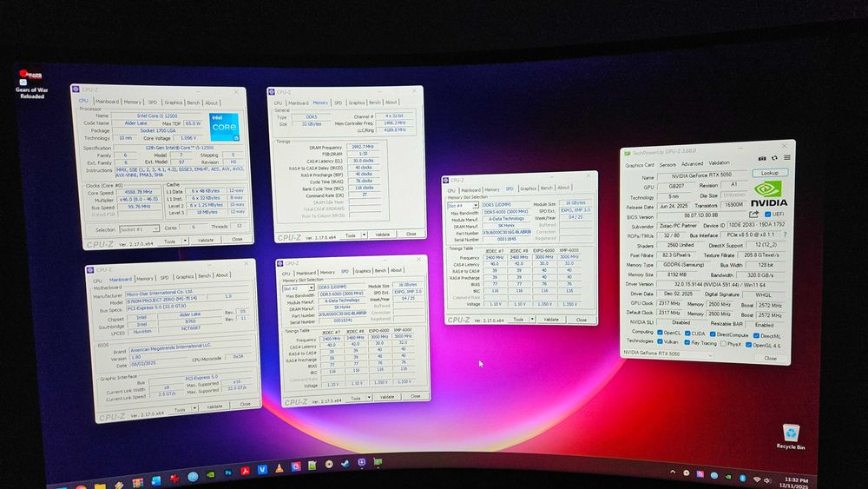The width and height of the screenshot is (868, 489).
Task: Click the disc icon in the taskbar
Action: 329,464
